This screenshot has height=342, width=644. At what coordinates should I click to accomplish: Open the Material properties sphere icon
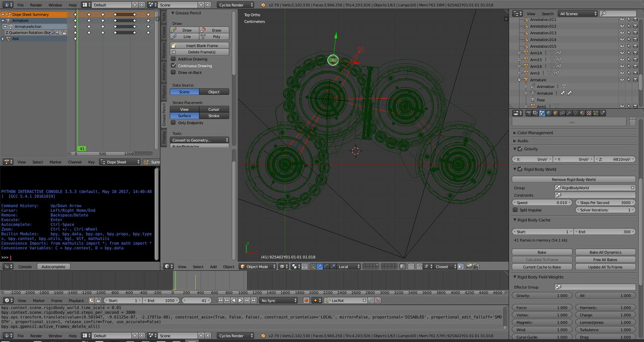(x=582, y=113)
